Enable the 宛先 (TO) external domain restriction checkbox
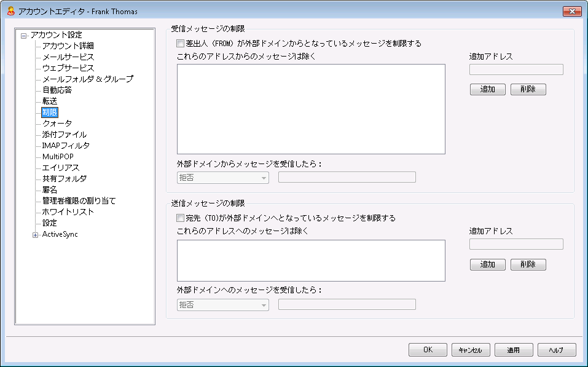 pos(180,218)
